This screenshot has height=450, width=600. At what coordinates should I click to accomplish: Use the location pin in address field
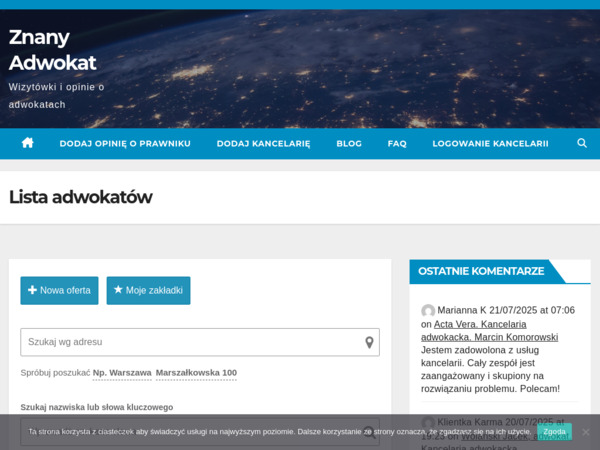[369, 342]
